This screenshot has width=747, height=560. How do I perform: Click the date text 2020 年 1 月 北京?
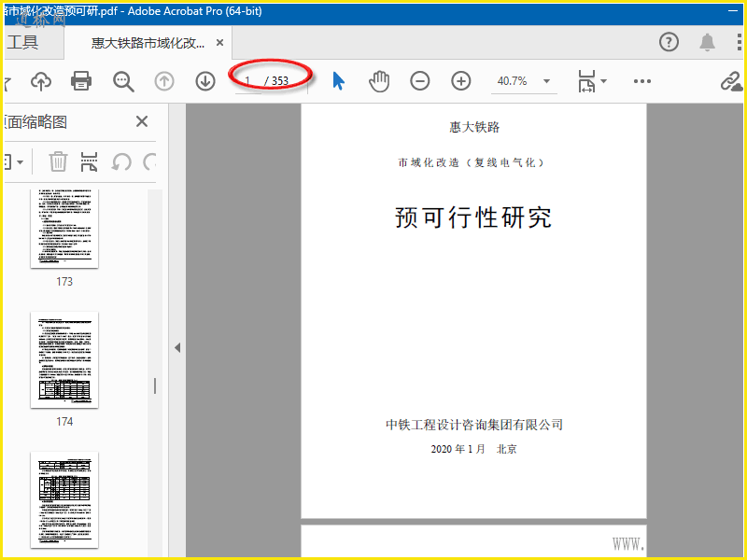tap(473, 449)
